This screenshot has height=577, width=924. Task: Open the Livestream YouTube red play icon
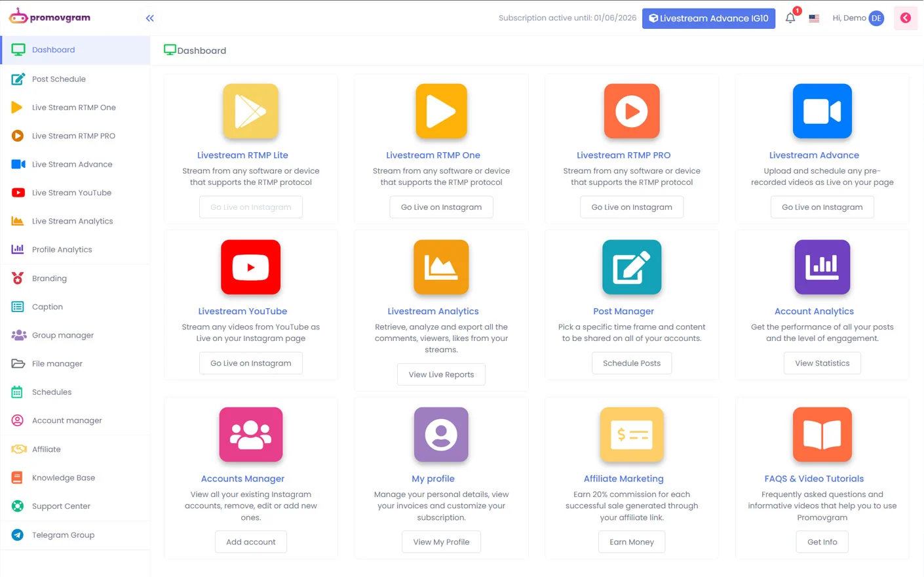tap(250, 267)
